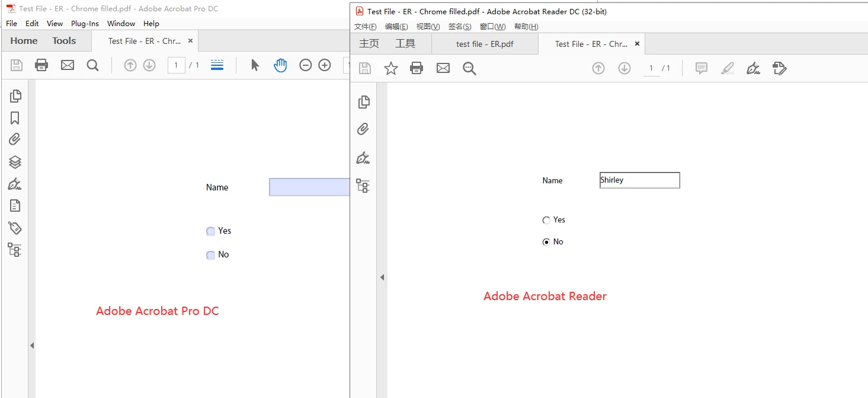Open 帮助(H) menu in Acrobat Reader
The width and height of the screenshot is (868, 398).
click(526, 27)
